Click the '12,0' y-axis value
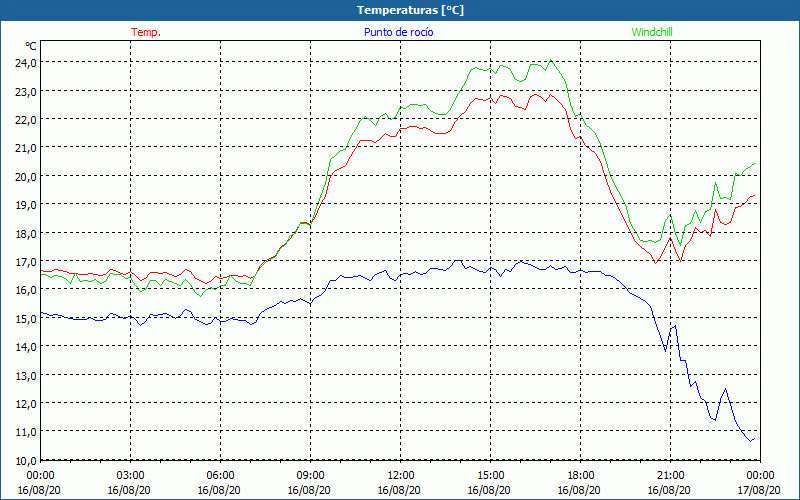Screen dimensions: 800x500 pyautogui.click(x=26, y=403)
